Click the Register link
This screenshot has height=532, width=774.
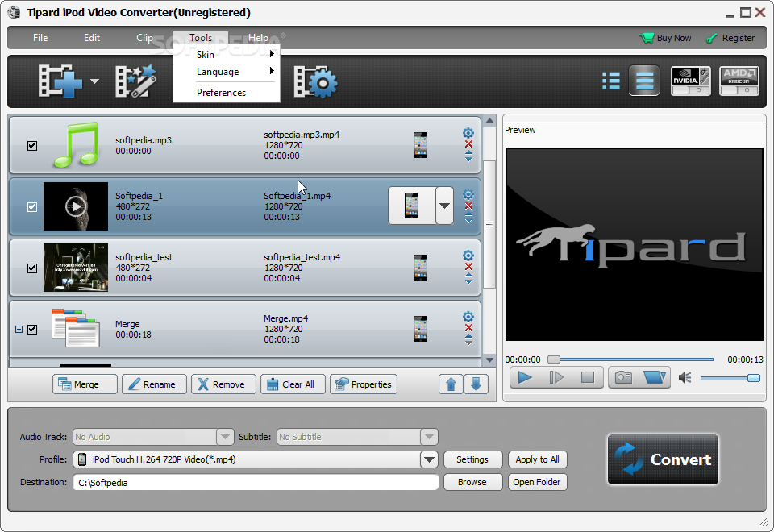click(x=730, y=38)
